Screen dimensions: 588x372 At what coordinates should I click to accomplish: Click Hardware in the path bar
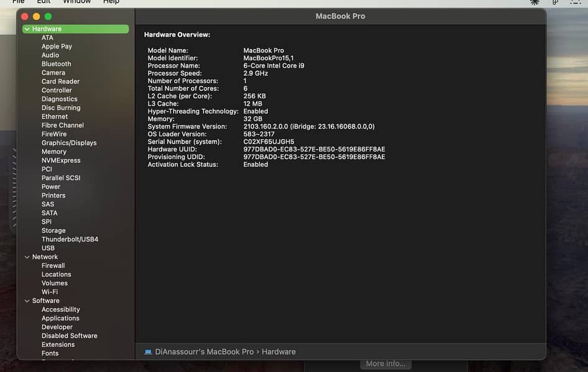click(278, 352)
